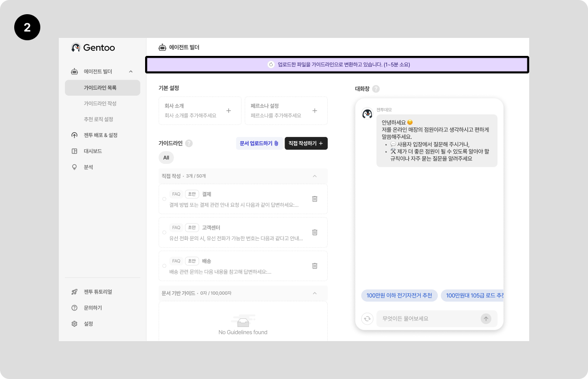The height and width of the screenshot is (379, 588).
Task: Click the Gentoo penguin logo
Action: coord(76,47)
